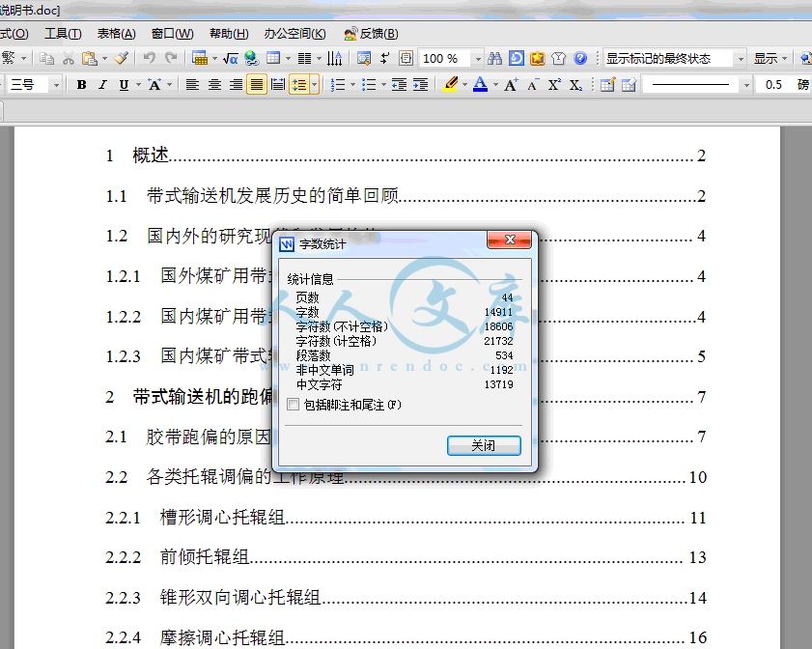Toggle numbered list formatting
The image size is (812, 649).
[338, 84]
